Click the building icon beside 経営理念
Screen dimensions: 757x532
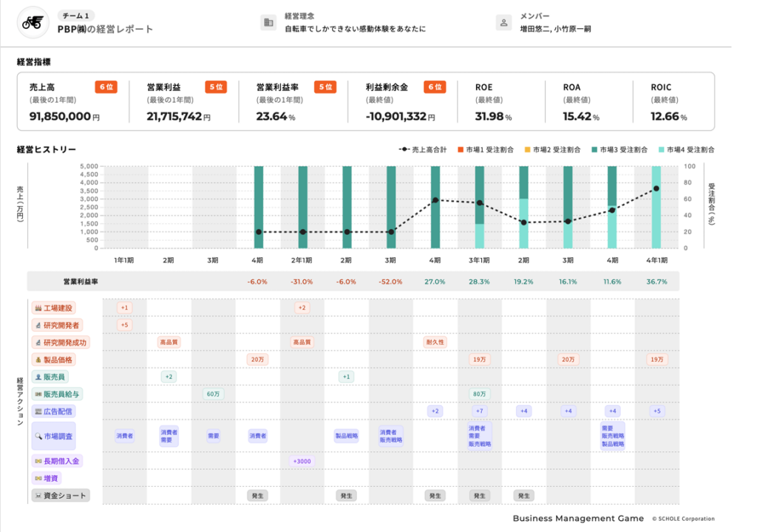268,23
